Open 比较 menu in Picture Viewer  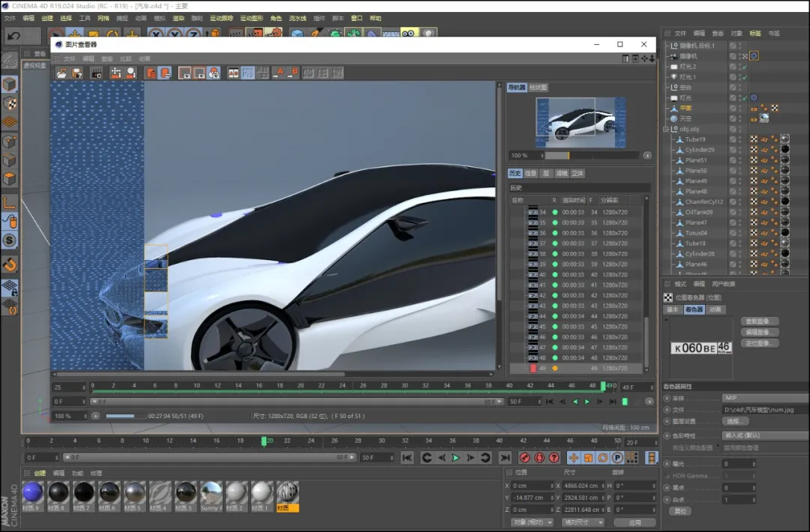click(125, 59)
